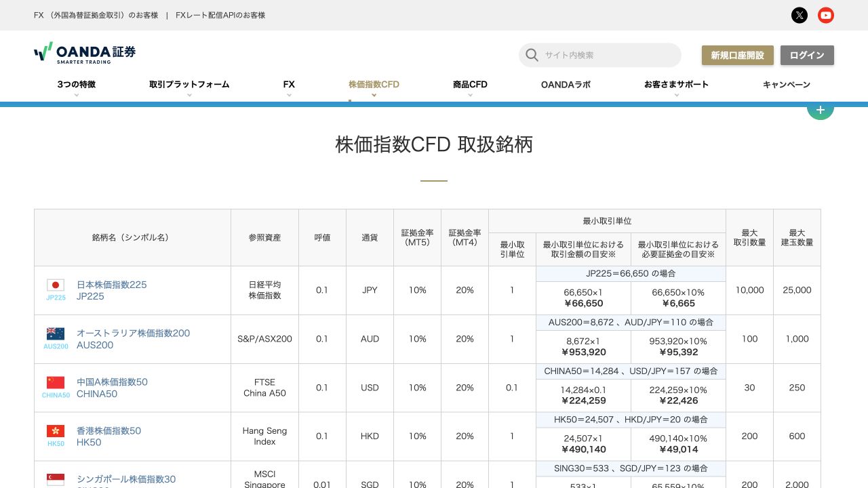Click the 株価指数CFD 取扱銘柄 heading
Viewport: 868px width, 488px height.
click(x=434, y=144)
